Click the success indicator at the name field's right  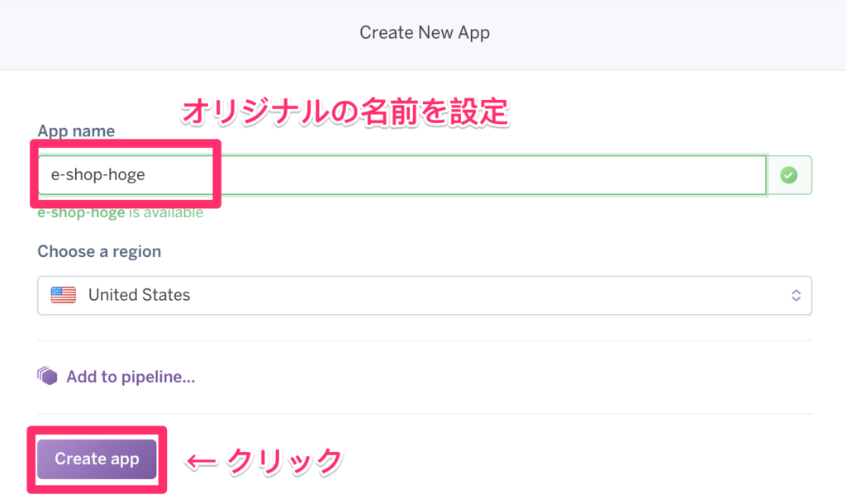[789, 174]
